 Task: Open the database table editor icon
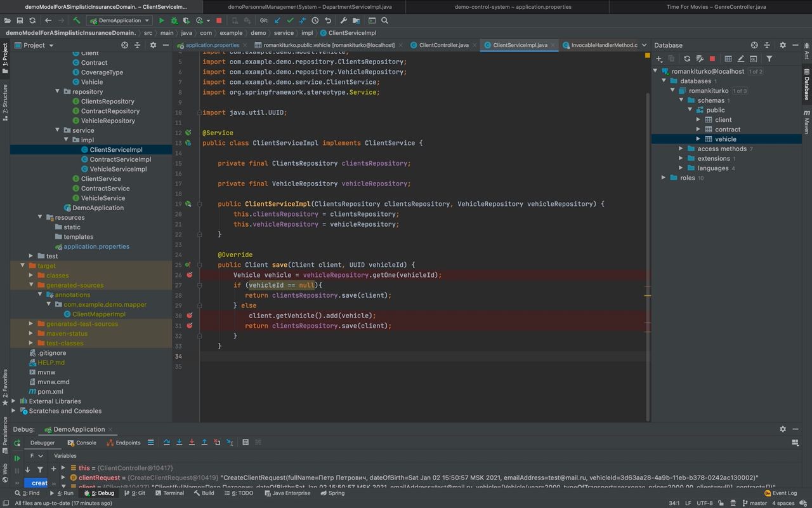(x=728, y=58)
